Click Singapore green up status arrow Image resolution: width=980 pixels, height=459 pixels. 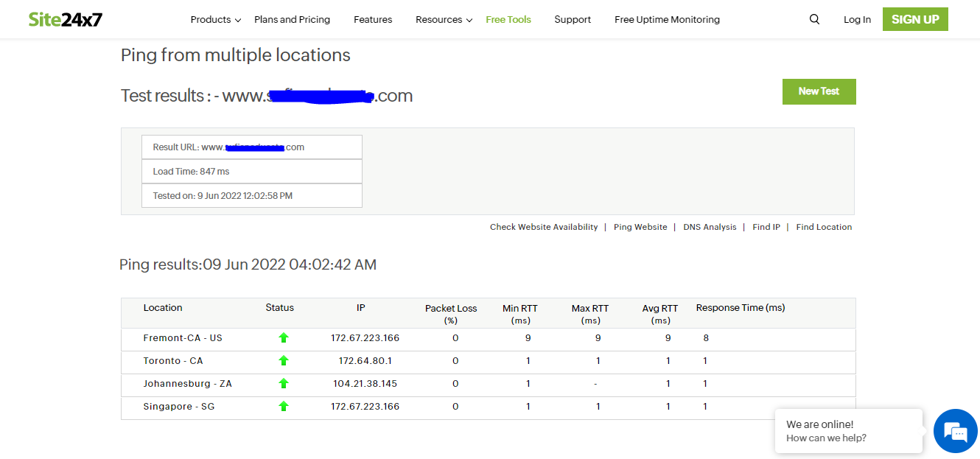coord(284,407)
